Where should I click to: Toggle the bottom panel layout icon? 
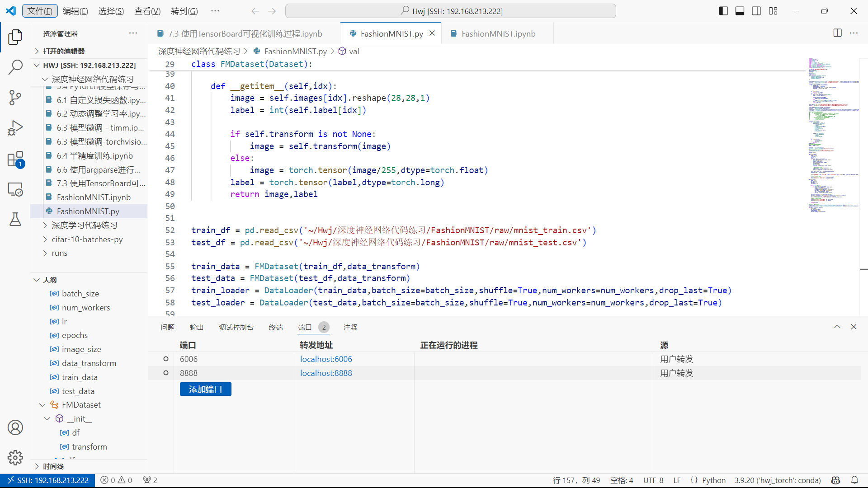tap(740, 11)
